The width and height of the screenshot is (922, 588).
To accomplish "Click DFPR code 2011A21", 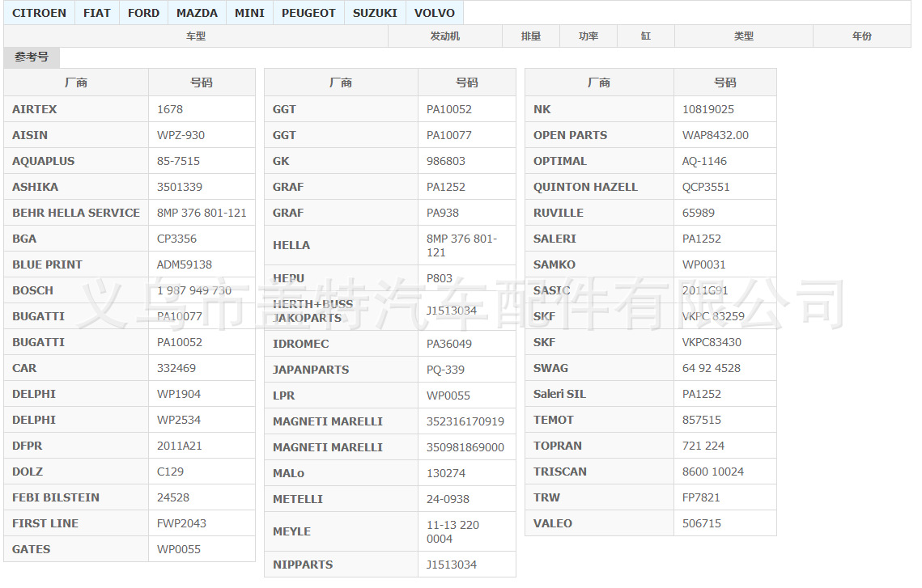I will [202, 446].
